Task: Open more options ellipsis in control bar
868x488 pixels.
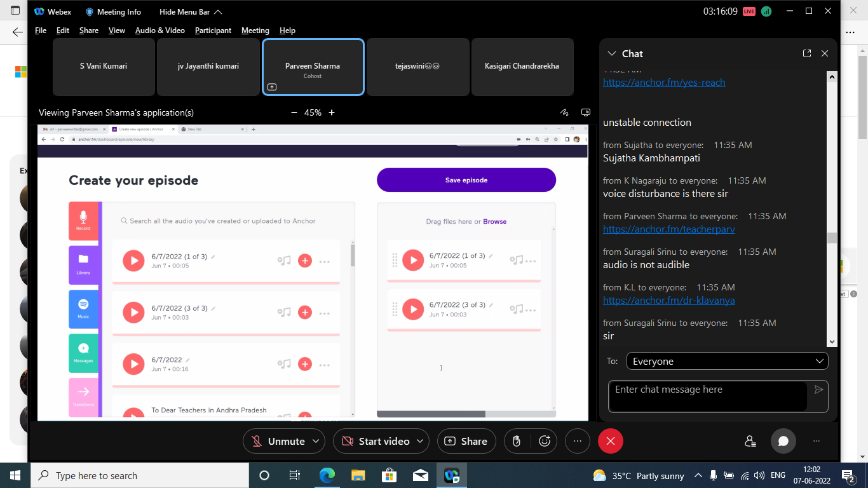Action: coord(577,441)
